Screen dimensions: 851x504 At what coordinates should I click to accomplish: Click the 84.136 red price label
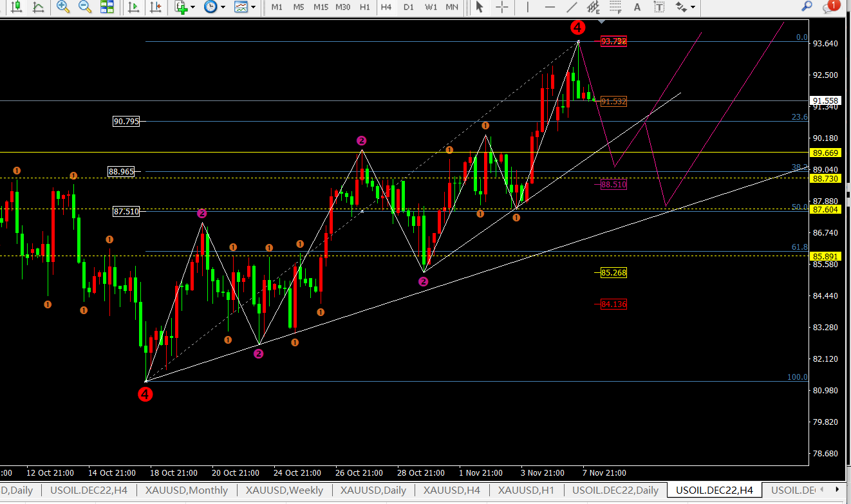pyautogui.click(x=613, y=304)
